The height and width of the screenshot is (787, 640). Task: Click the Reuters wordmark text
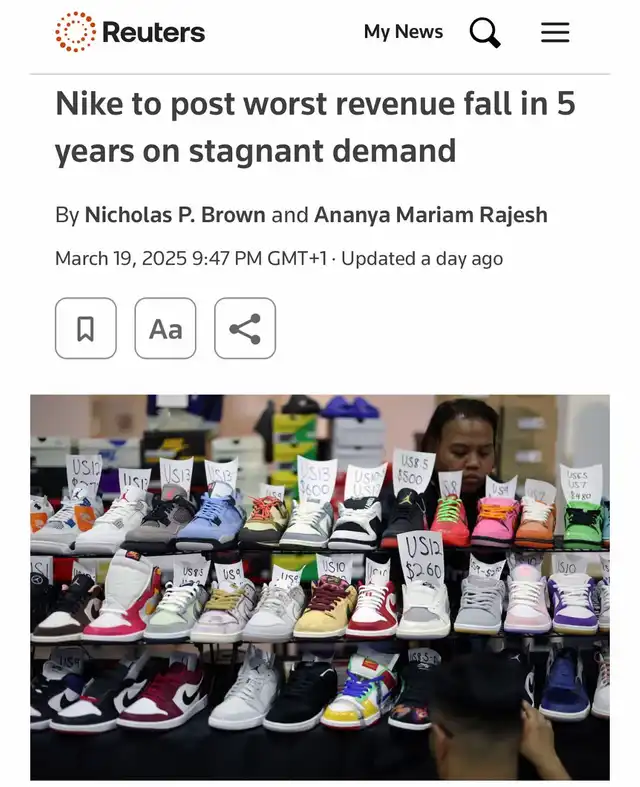pos(154,33)
